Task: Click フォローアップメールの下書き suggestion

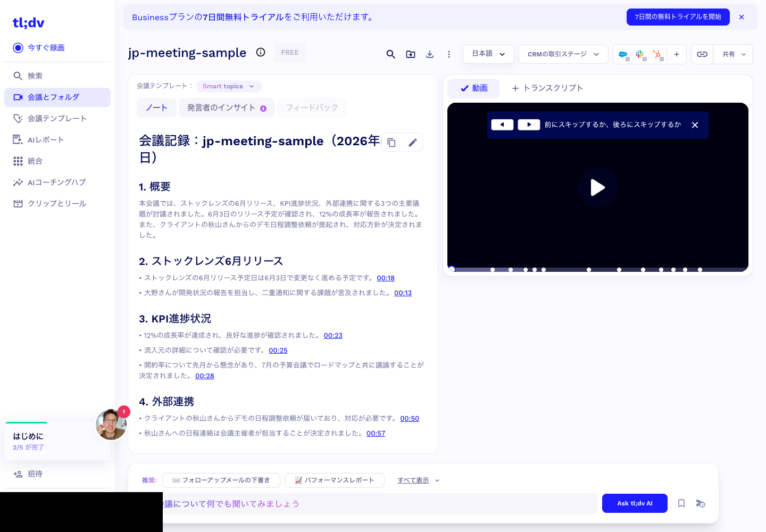Action: (x=221, y=480)
